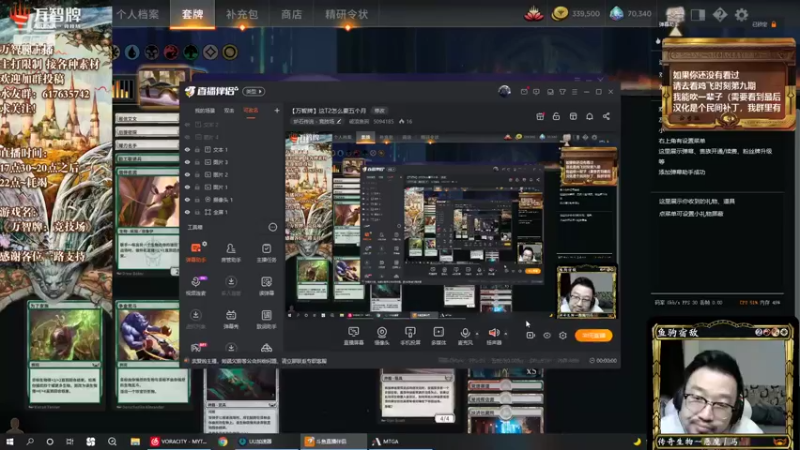Open the 弹幕秀 tool icon
The image size is (800, 450).
231,319
